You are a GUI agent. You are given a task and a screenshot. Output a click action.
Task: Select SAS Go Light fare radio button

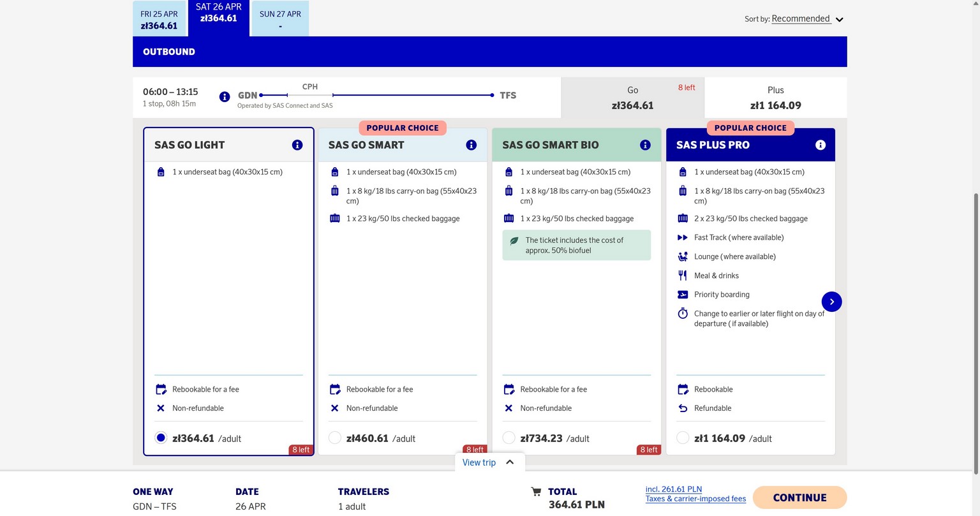pyautogui.click(x=161, y=438)
